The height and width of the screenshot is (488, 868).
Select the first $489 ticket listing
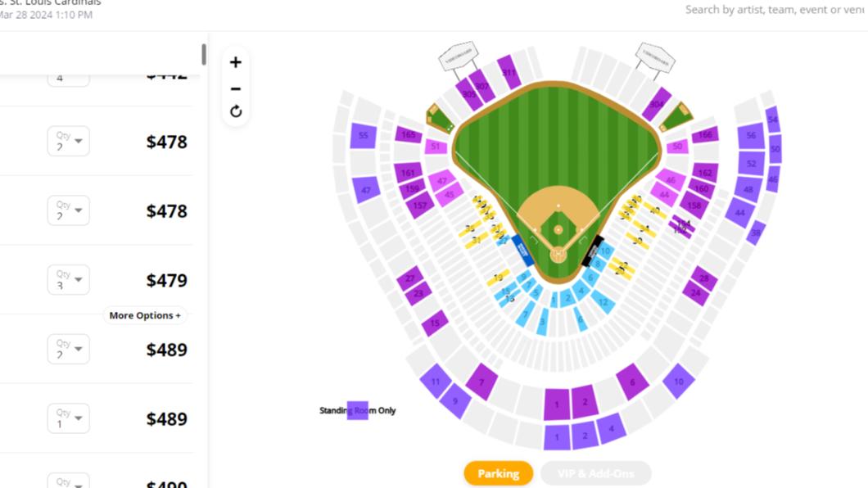(x=97, y=349)
